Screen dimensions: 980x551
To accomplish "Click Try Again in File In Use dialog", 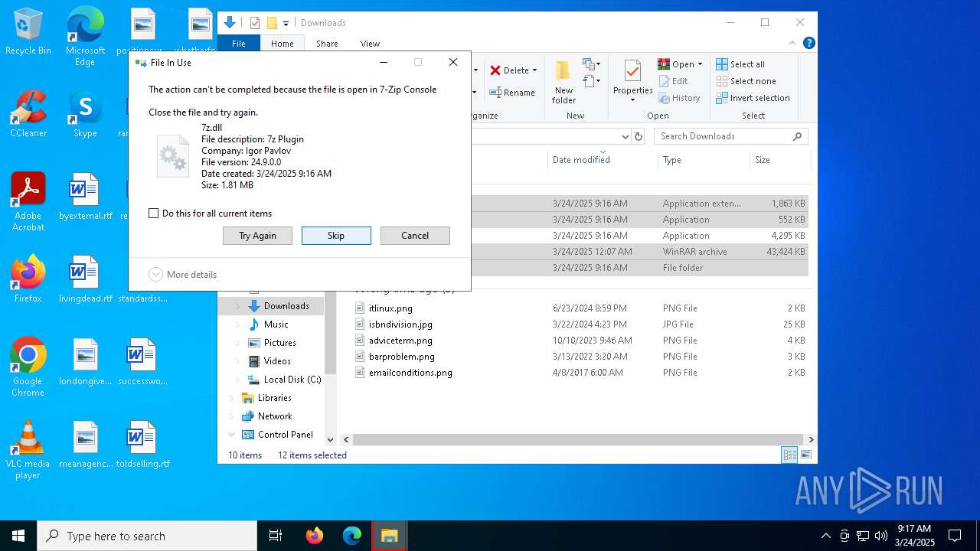I will (x=257, y=236).
